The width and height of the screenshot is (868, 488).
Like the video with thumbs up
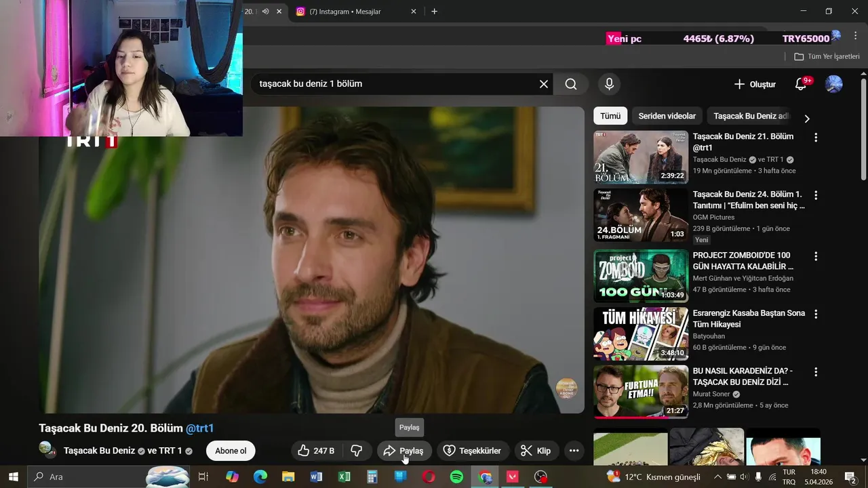[x=317, y=451]
